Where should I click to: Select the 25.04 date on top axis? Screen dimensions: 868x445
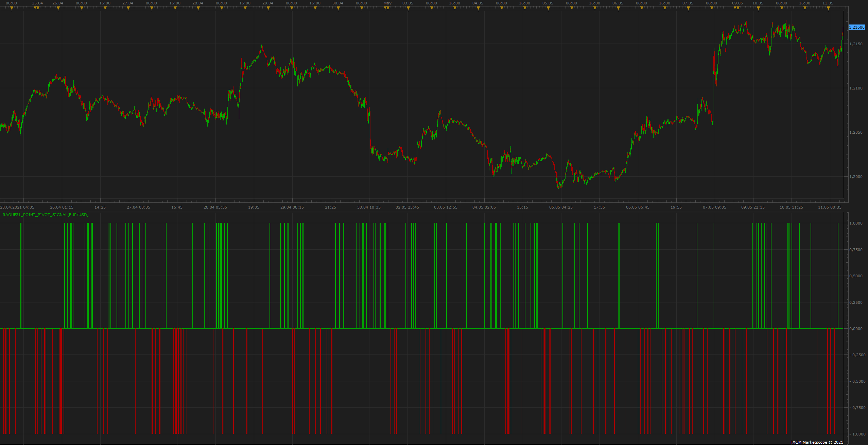point(37,3)
